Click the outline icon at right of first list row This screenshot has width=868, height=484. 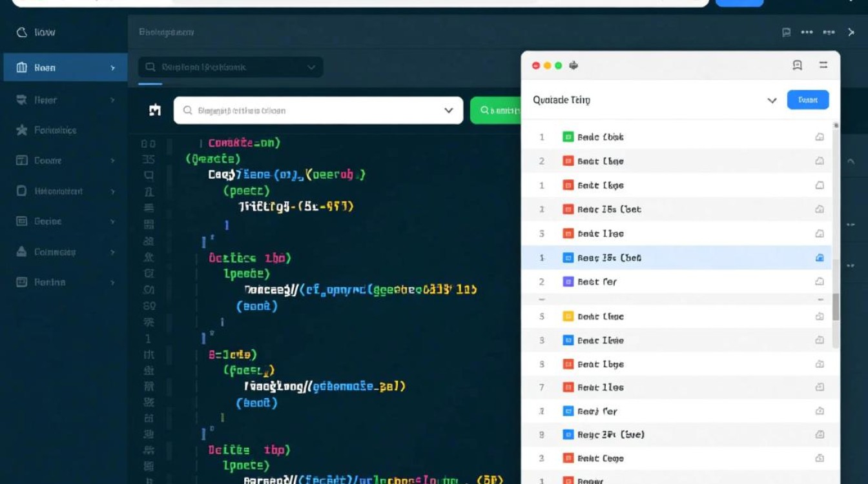pyautogui.click(x=820, y=137)
